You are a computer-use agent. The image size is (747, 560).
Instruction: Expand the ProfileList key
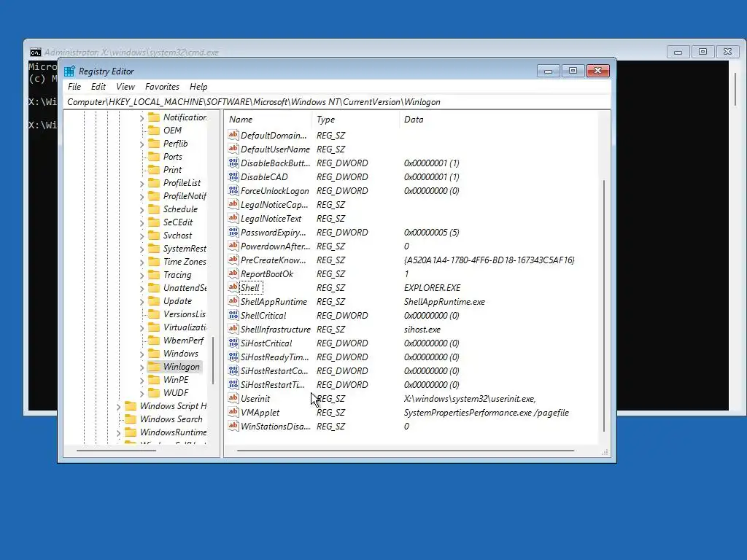click(142, 183)
